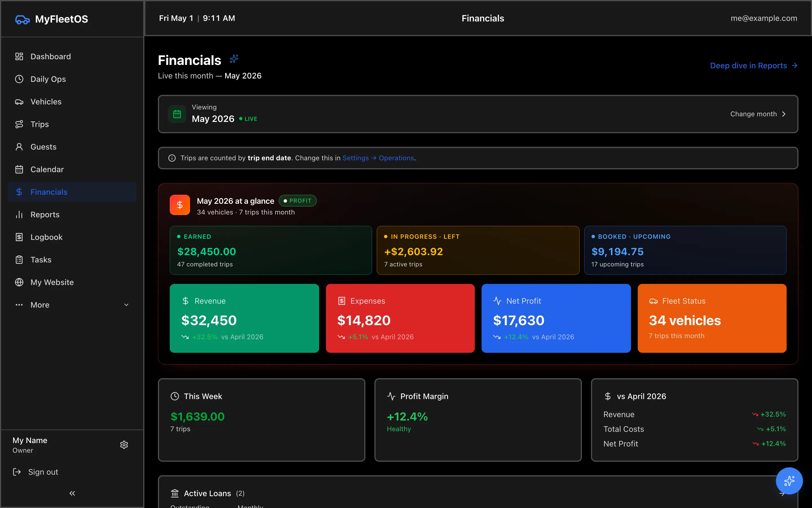Click the My Website globe icon
Viewport: 812px width, 508px height.
coord(19,282)
